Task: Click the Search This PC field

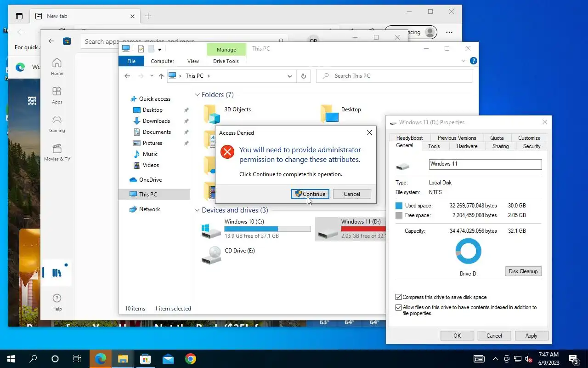Action: click(x=395, y=76)
